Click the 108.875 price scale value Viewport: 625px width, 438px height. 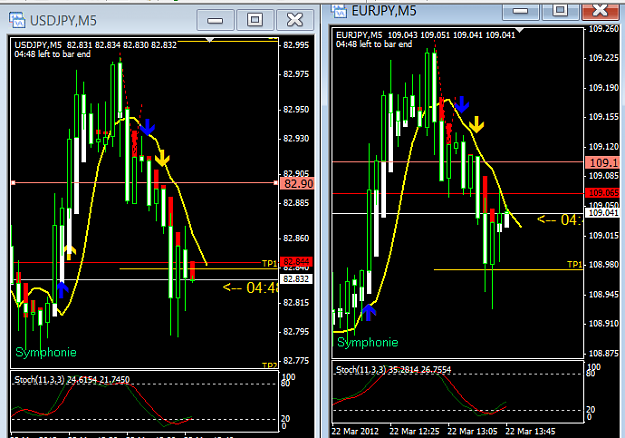pos(604,353)
